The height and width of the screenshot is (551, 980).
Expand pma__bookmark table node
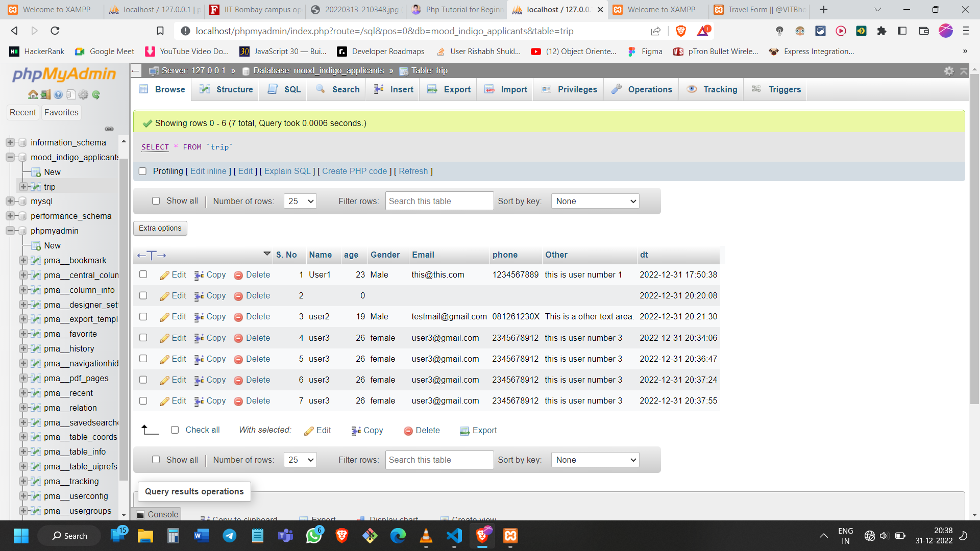[23, 260]
